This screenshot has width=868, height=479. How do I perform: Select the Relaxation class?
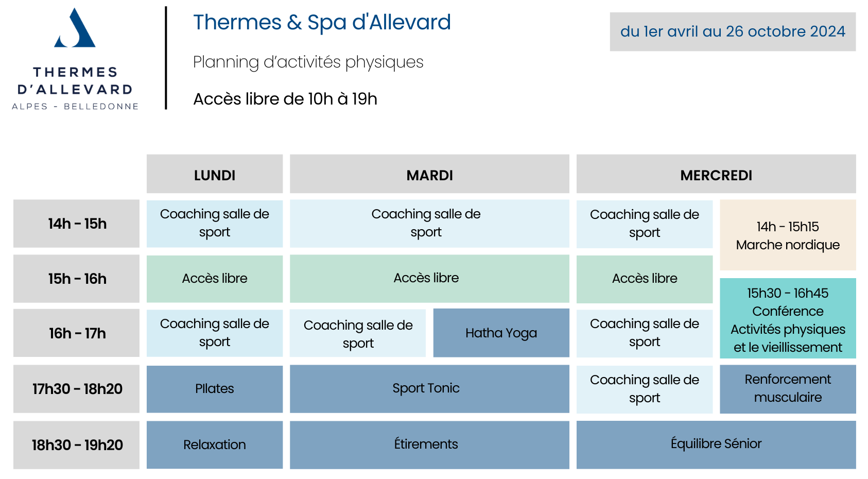point(215,445)
